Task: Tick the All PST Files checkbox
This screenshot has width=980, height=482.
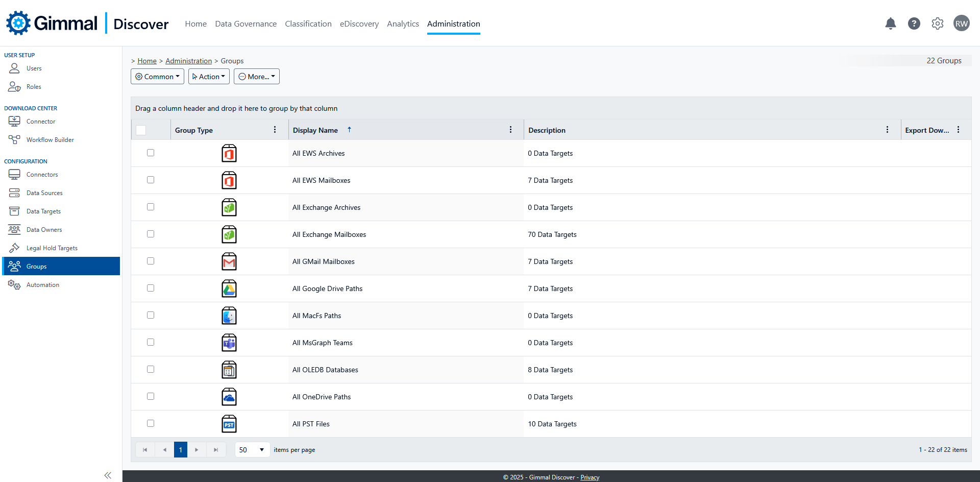Action: click(150, 423)
